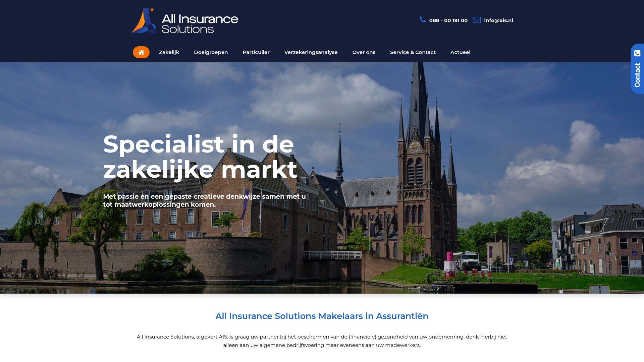Click the 'All Insurance Solutions Makelaars in Assurantiën' heading

(322, 316)
